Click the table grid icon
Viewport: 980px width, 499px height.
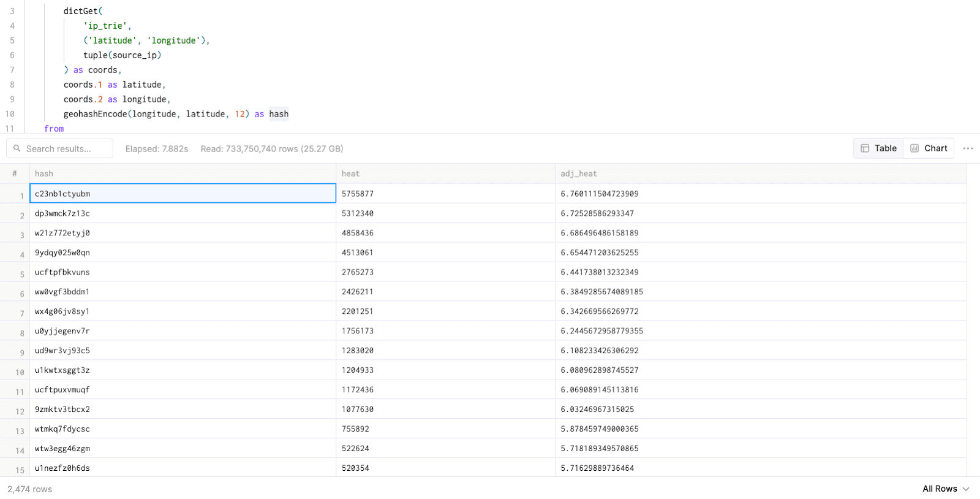865,148
